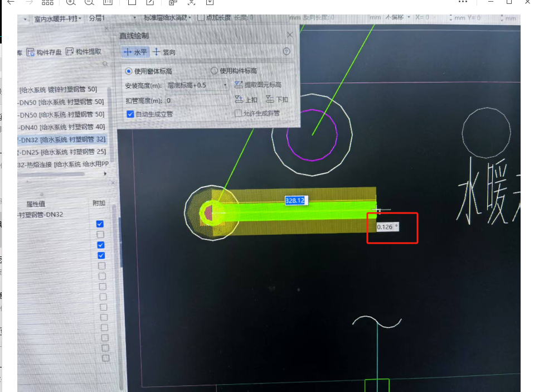Image resolution: width=534 pixels, height=392 pixels.
Task: Select the 使用窗体标高 radio option
Action: (x=128, y=71)
